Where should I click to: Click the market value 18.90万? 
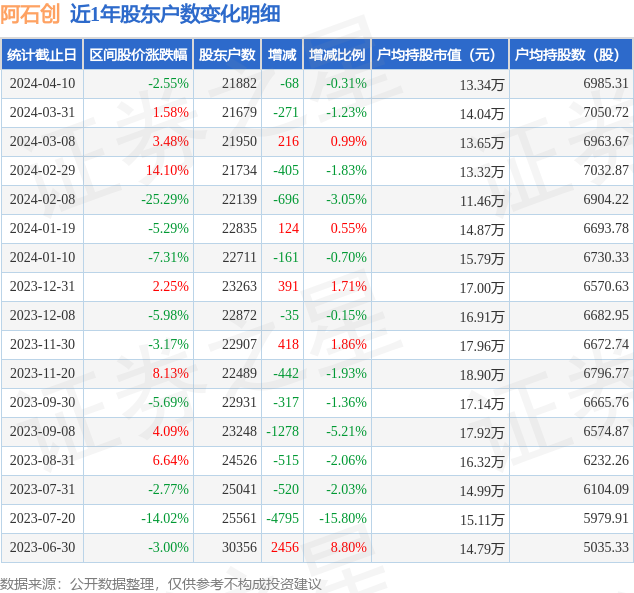pos(482,375)
